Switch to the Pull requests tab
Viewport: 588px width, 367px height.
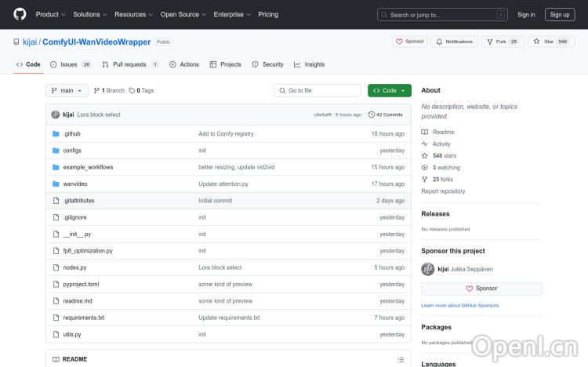click(129, 64)
